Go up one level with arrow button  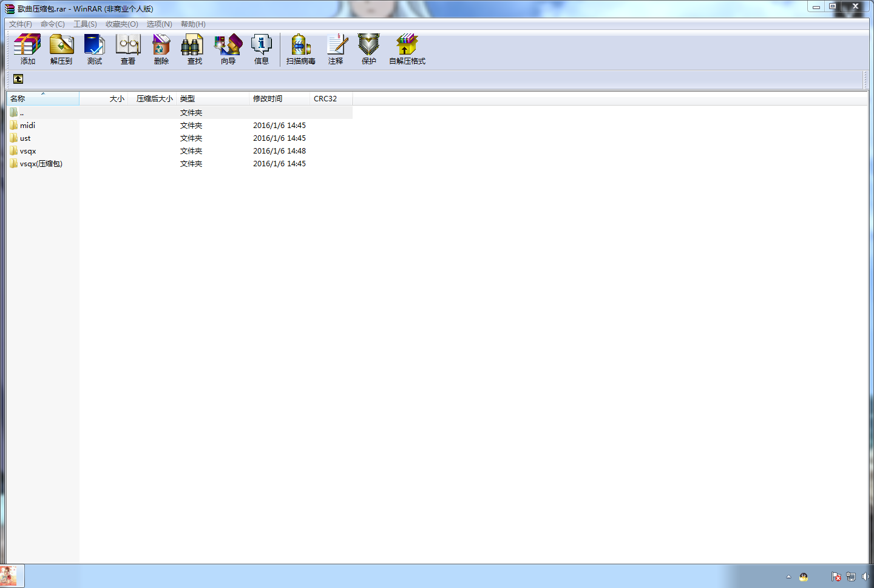click(18, 79)
